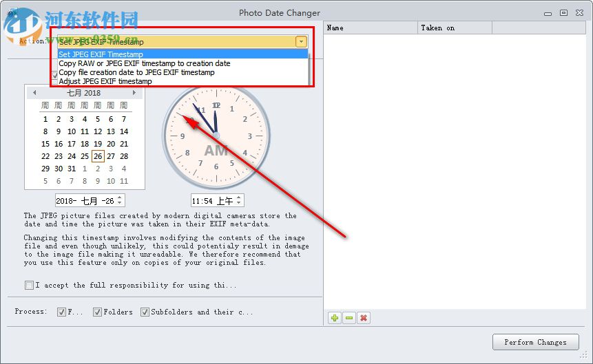Click the calendar title '七月 2018'
The image size is (593, 364).
tap(84, 93)
